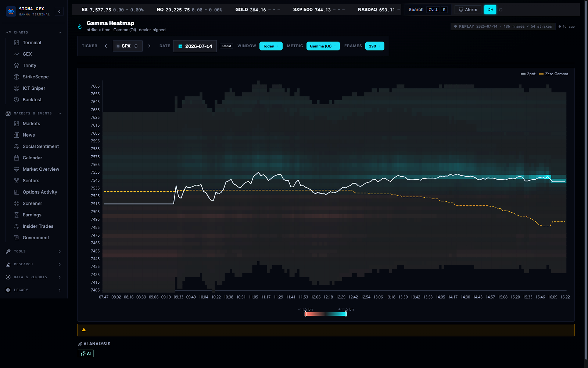The width and height of the screenshot is (588, 368).
Task: Toggle the sound alerts speaker button
Action: click(490, 10)
